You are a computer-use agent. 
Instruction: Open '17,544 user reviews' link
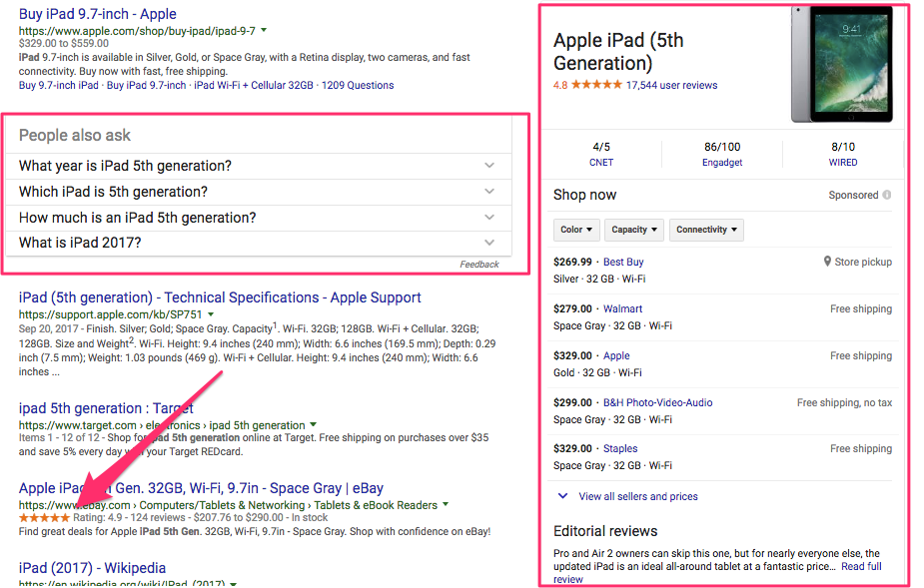click(672, 86)
